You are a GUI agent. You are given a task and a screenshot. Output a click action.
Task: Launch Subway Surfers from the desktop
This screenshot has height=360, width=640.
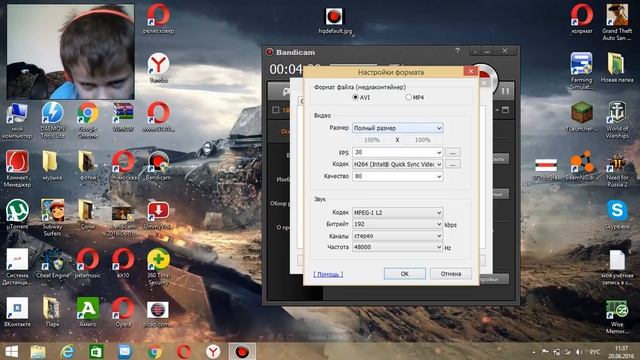[52, 218]
